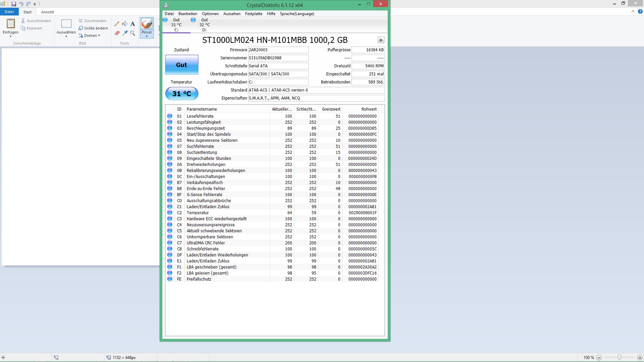Click the zoom slider in status bar
This screenshot has height=362, width=644.
[x=619, y=358]
